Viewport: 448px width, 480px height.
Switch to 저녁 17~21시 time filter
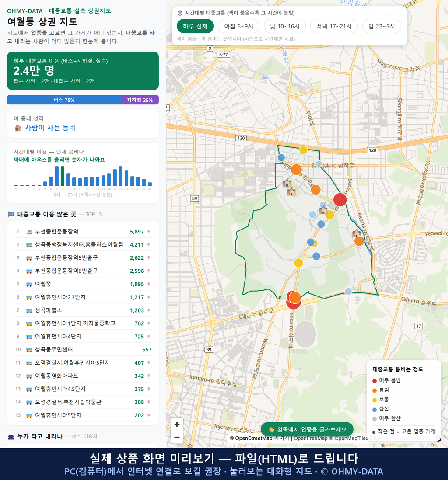334,26
